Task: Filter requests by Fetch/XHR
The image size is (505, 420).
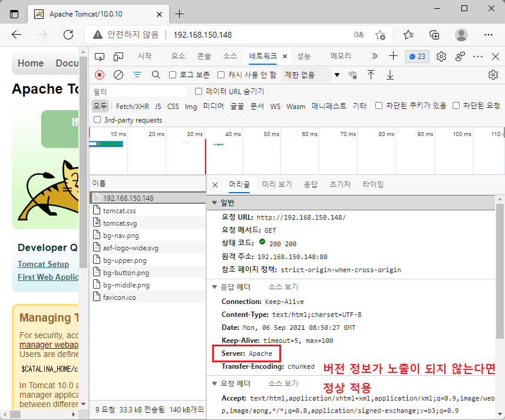Action: 133,106
